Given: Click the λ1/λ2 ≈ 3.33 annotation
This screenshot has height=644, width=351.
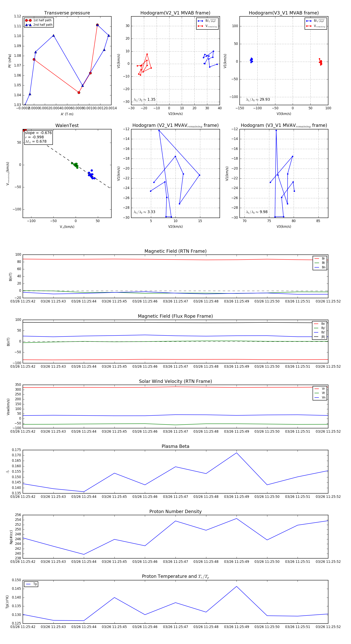Looking at the screenshot, I should 144,212.
